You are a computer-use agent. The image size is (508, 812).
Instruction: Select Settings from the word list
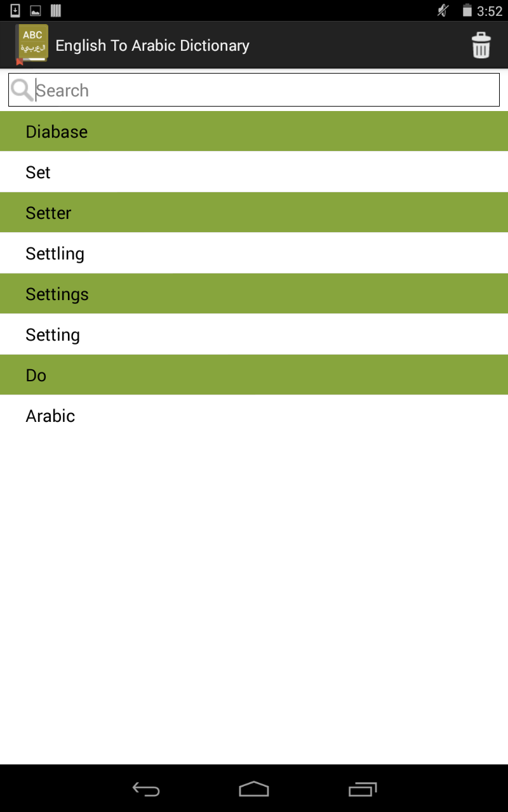tap(254, 294)
